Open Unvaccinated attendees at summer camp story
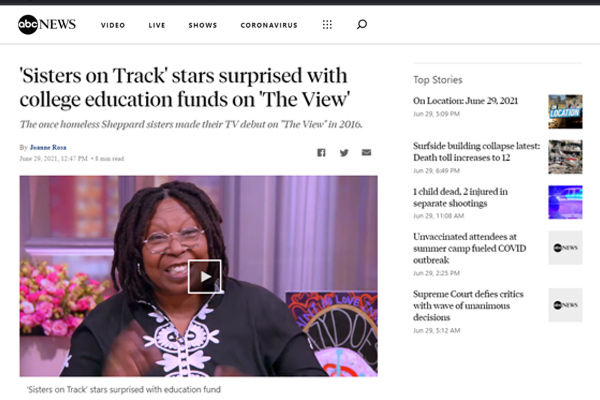The width and height of the screenshot is (600, 400). (x=470, y=248)
